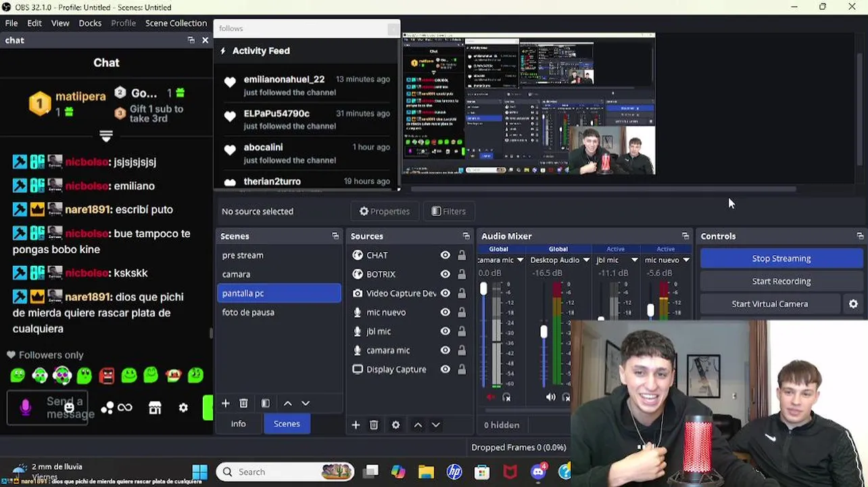This screenshot has width=868, height=487.
Task: Add a new scene with the plus icon
Action: click(226, 403)
